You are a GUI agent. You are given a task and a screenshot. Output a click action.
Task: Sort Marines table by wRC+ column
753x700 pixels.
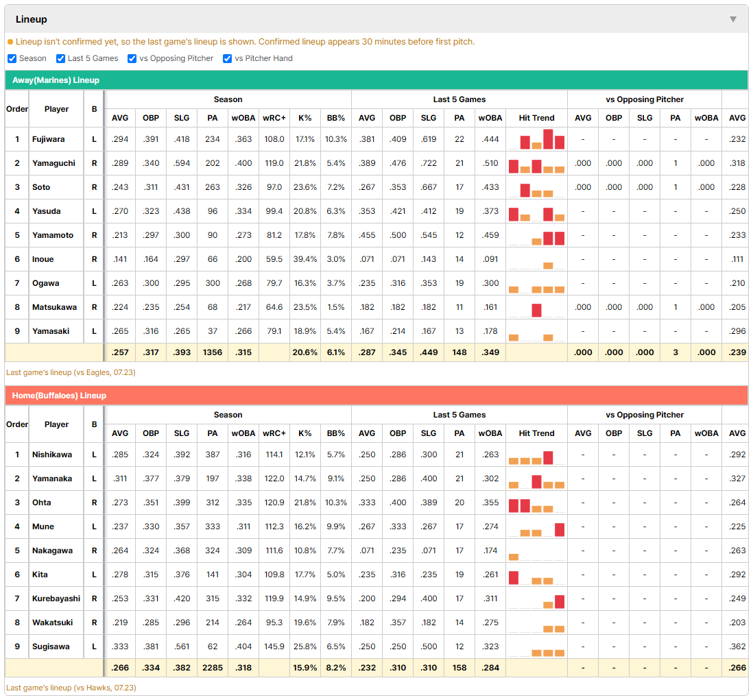pyautogui.click(x=274, y=118)
